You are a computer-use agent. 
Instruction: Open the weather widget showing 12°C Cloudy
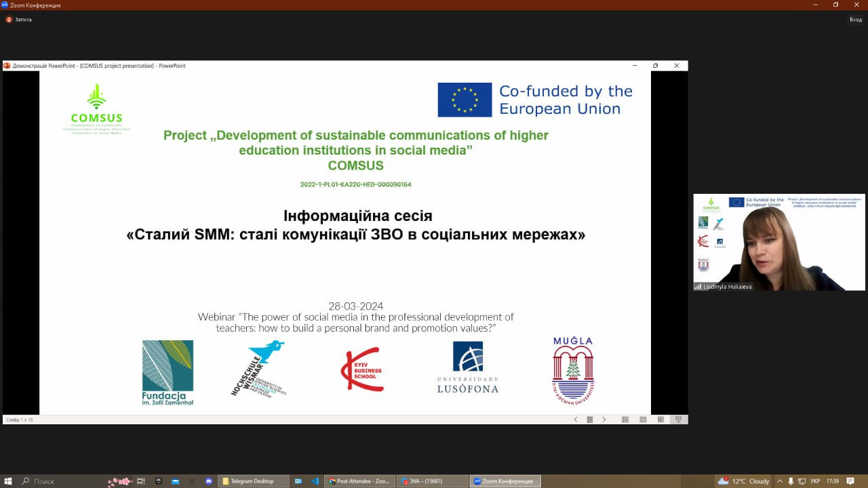[x=745, y=481]
